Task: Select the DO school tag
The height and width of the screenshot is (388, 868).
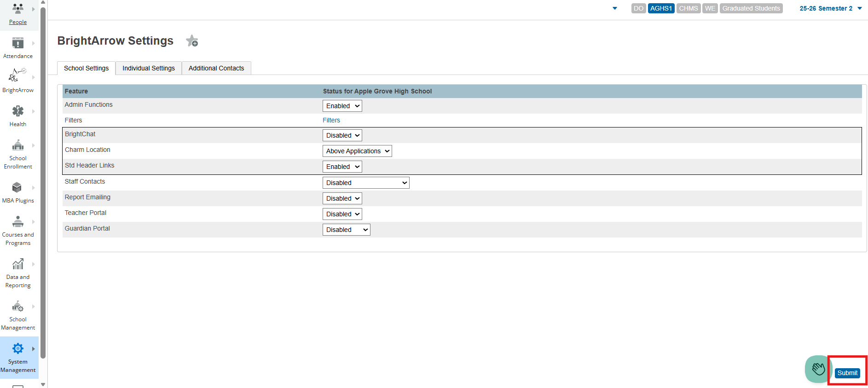Action: 638,8
